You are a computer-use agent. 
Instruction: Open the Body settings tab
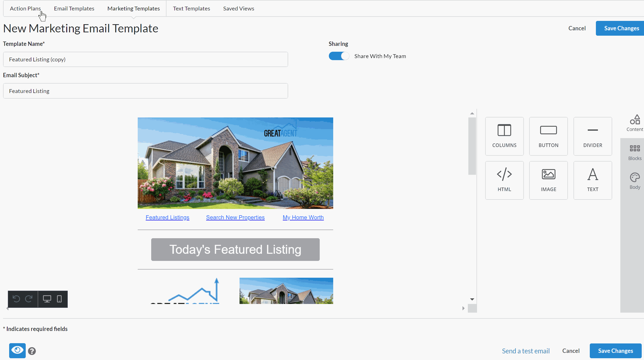pyautogui.click(x=634, y=181)
